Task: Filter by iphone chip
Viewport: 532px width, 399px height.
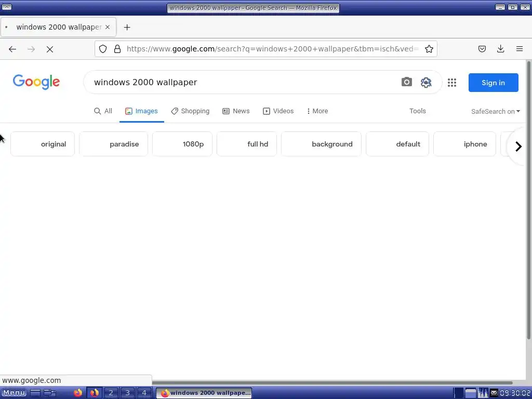Action: (464, 144)
